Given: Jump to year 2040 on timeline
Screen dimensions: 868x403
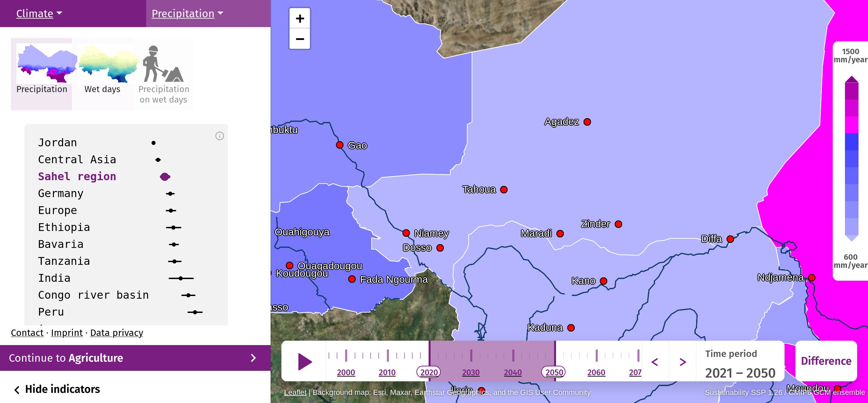Looking at the screenshot, I should point(513,373).
